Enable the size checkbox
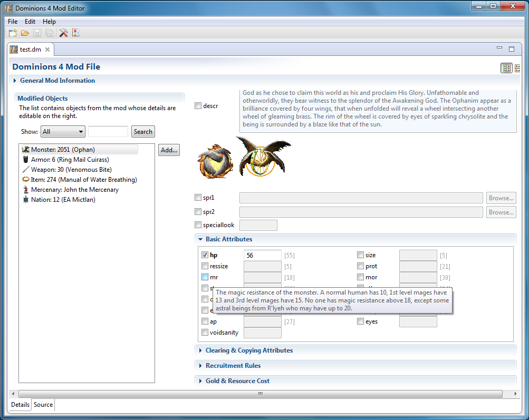Screen dimensions: 529x420 pos(360,255)
